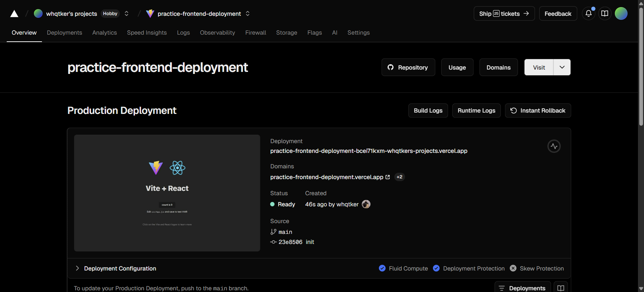Image resolution: width=644 pixels, height=292 pixels.
Task: Open the user account avatar menu
Action: pos(621,13)
